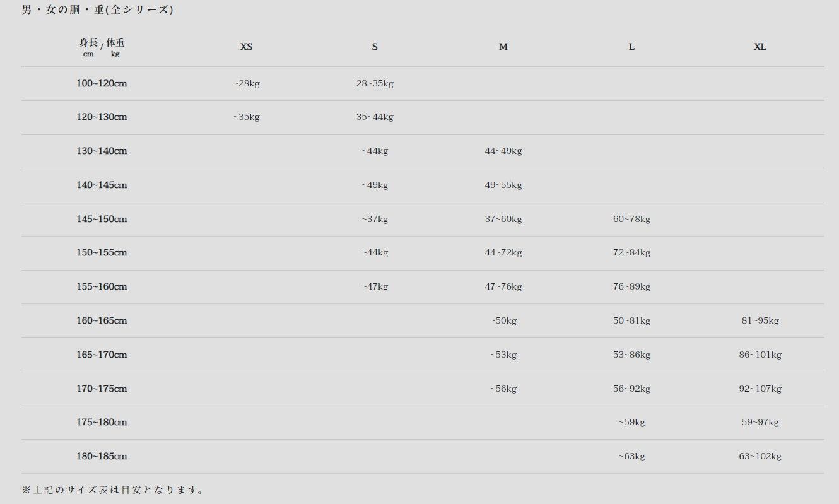This screenshot has height=504, width=839.
Task: Click the 身長/体重 header cell
Action: coord(102,47)
